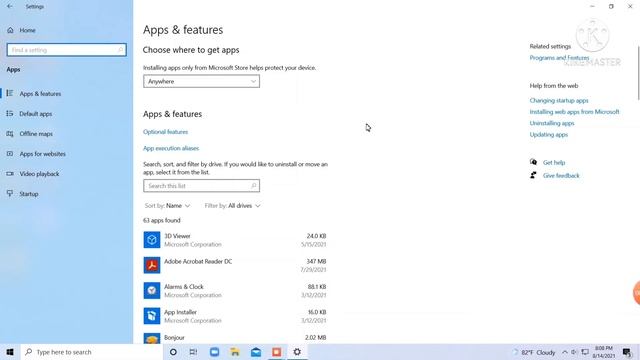The width and height of the screenshot is (640, 360).
Task: Click the 82°F Cloudy weather widget
Action: tap(534, 352)
